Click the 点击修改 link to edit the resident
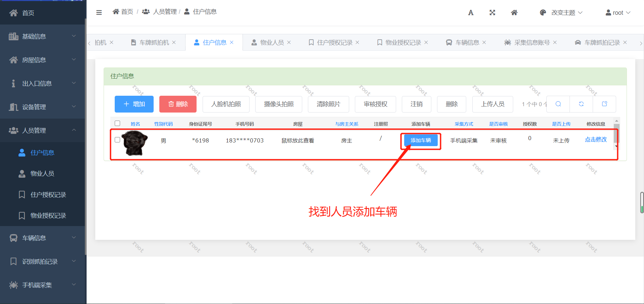 pyautogui.click(x=596, y=139)
